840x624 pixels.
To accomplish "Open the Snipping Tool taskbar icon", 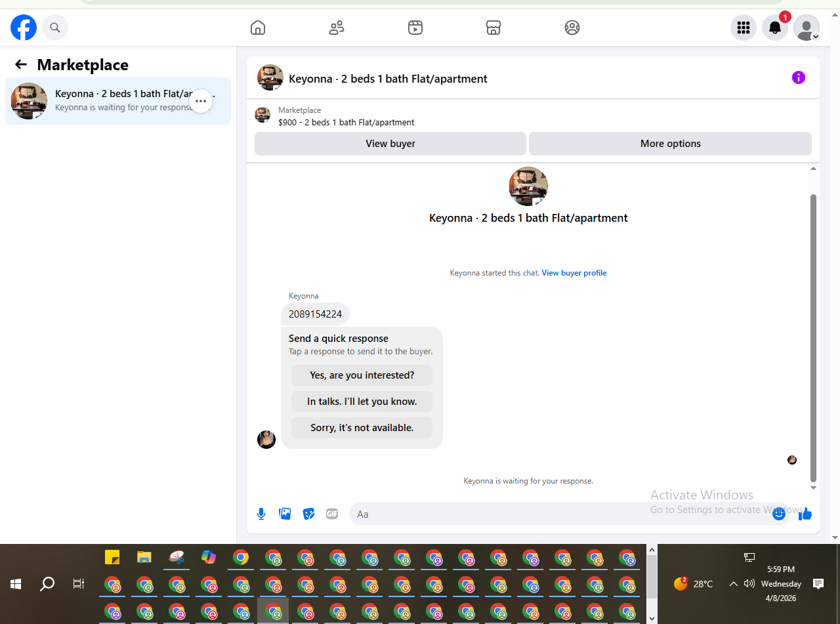I will tap(177, 557).
